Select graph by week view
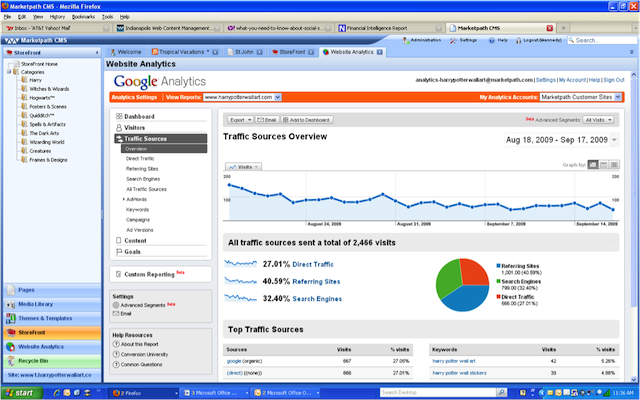 (x=604, y=165)
